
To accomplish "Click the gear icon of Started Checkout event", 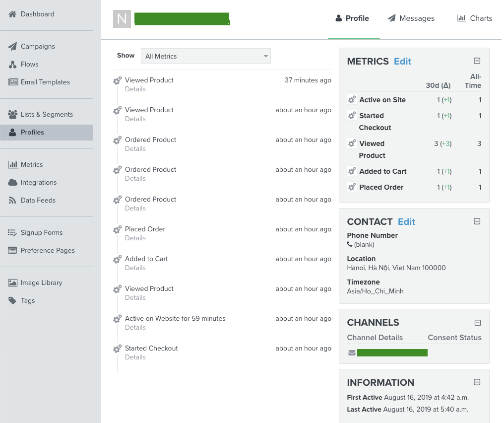I will coord(118,349).
